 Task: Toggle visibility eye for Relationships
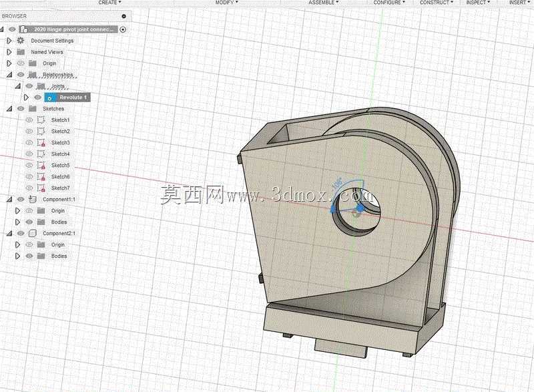coord(21,75)
